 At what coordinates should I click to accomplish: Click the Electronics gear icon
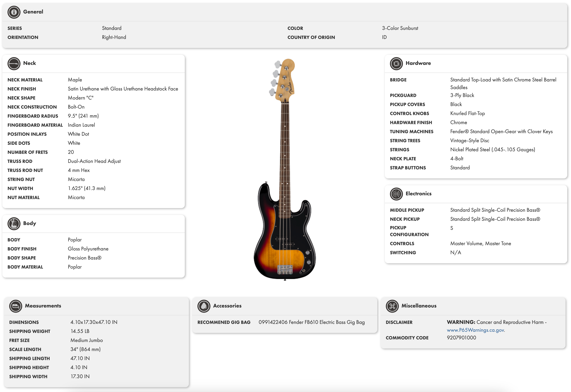[x=396, y=194]
